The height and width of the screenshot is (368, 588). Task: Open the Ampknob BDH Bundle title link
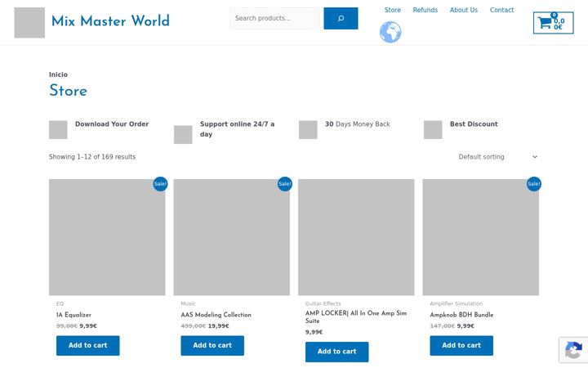coord(461,315)
